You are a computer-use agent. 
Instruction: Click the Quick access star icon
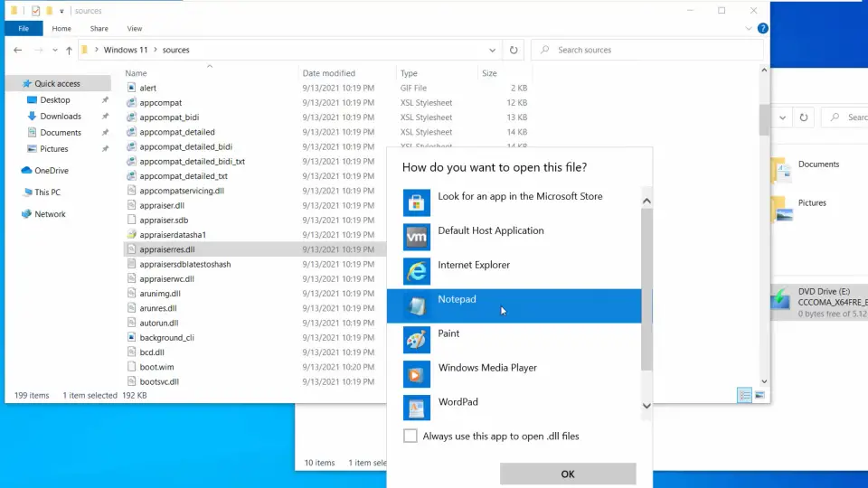26,83
